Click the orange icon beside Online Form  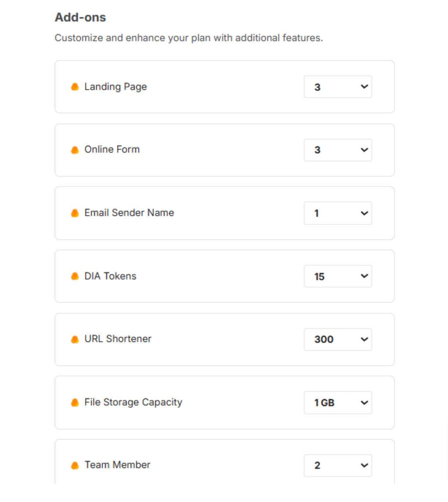[x=75, y=150]
